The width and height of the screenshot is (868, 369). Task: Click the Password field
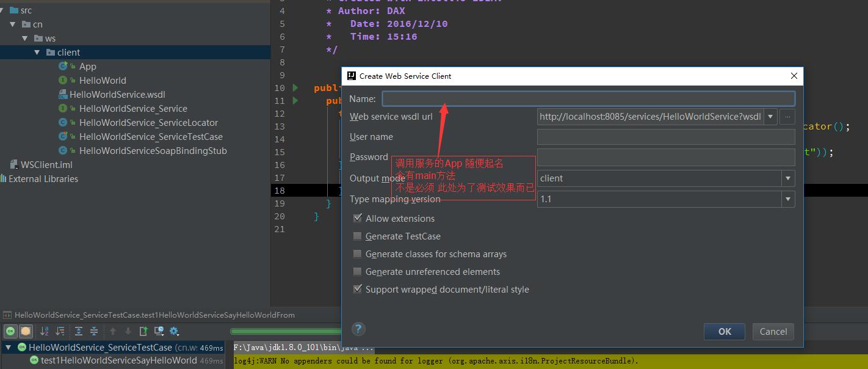[666, 157]
